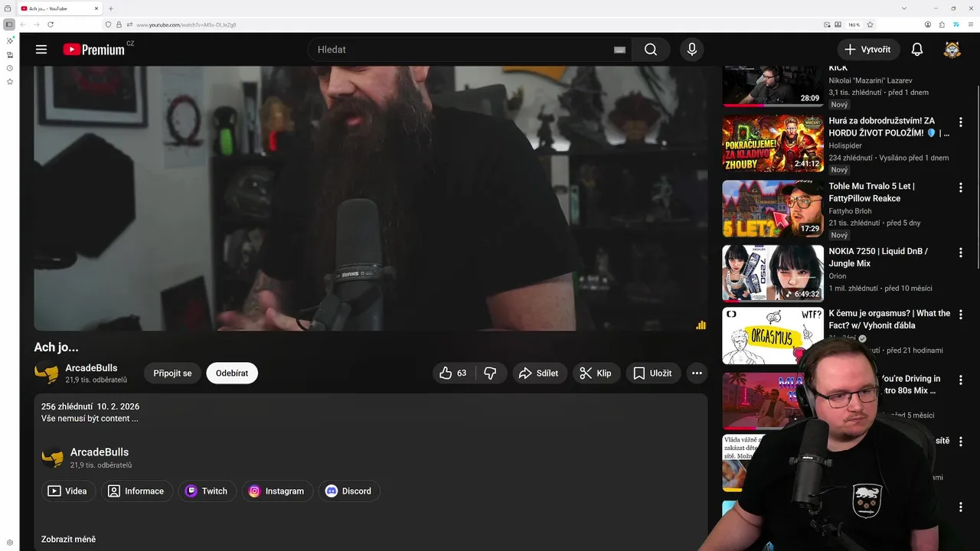Open the on-screen keyboard in search box

click(x=619, y=50)
